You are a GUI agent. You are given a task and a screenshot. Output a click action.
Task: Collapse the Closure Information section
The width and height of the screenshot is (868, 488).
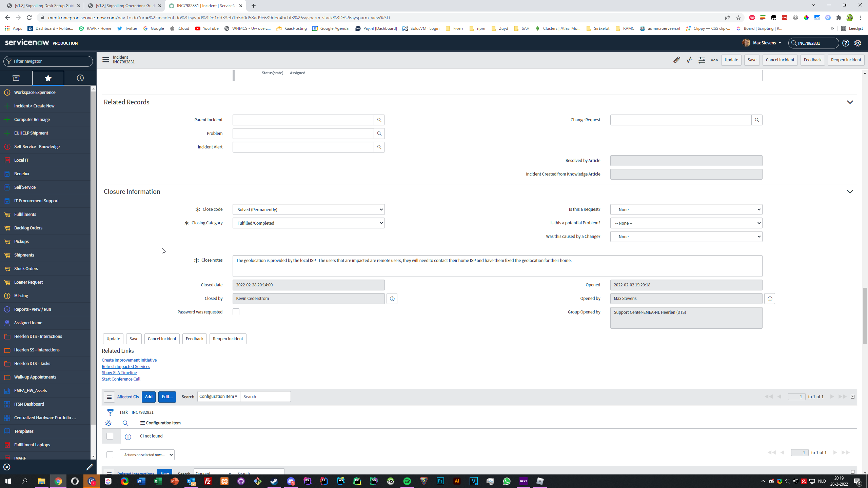point(850,191)
